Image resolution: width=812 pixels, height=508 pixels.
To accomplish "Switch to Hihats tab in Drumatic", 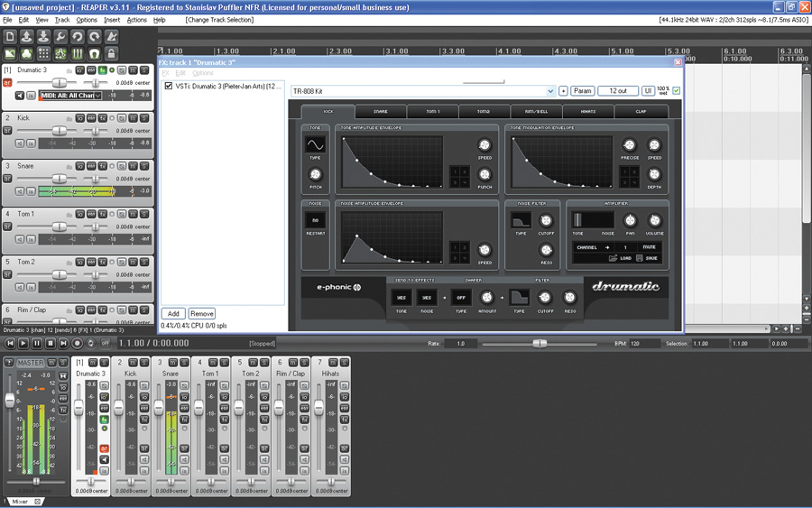I will (x=587, y=111).
